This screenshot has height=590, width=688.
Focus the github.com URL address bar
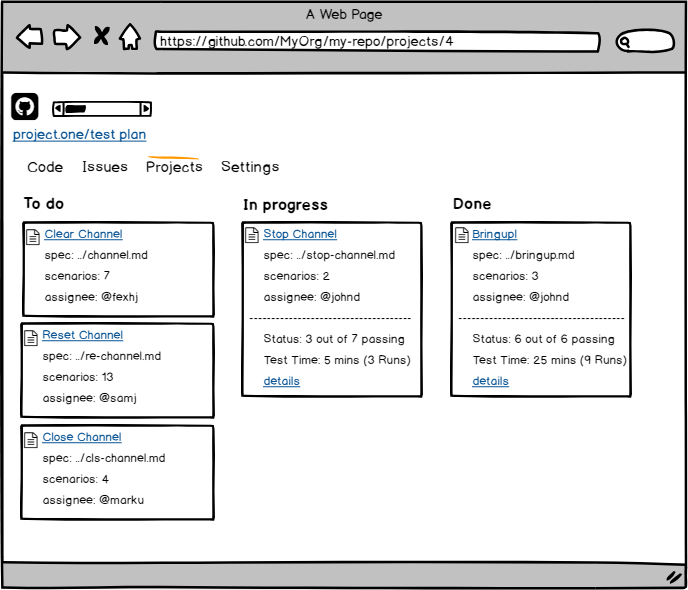click(377, 42)
